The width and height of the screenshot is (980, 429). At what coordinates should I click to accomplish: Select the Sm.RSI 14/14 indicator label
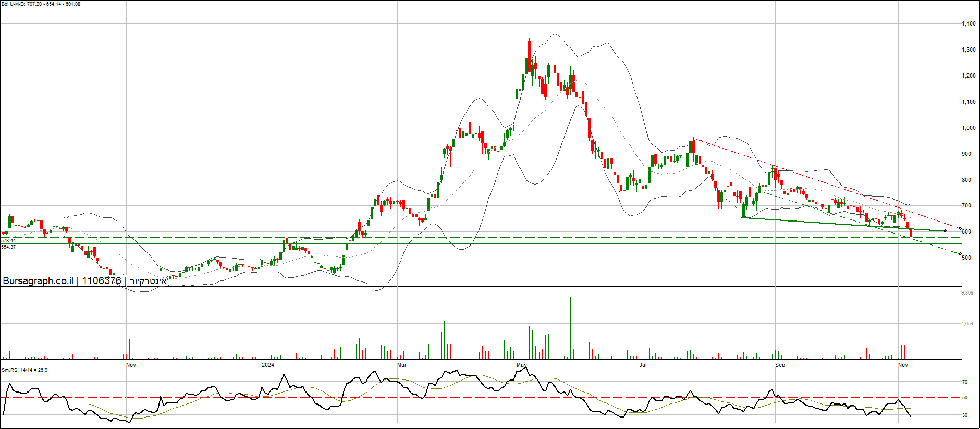(x=24, y=370)
